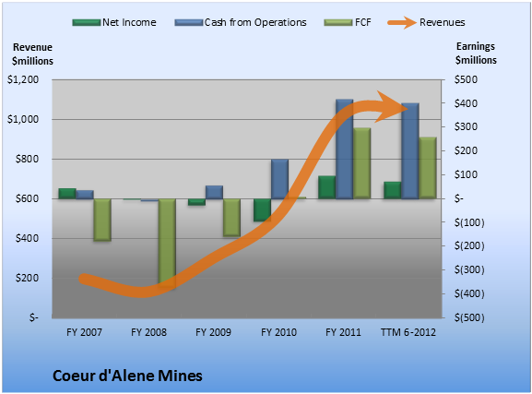Click the Cash from Operations legend swatch
Viewport: 532px width, 394px height.
(189, 23)
